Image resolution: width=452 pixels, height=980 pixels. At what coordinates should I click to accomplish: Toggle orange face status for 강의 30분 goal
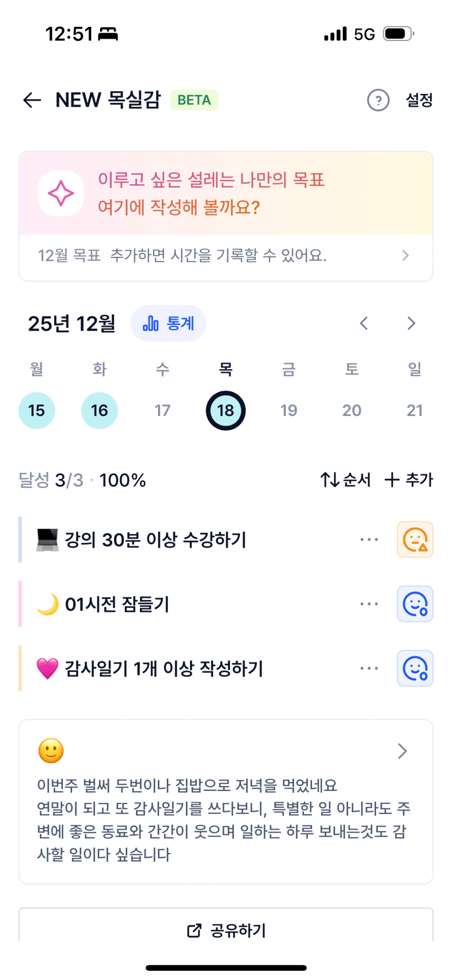(415, 539)
